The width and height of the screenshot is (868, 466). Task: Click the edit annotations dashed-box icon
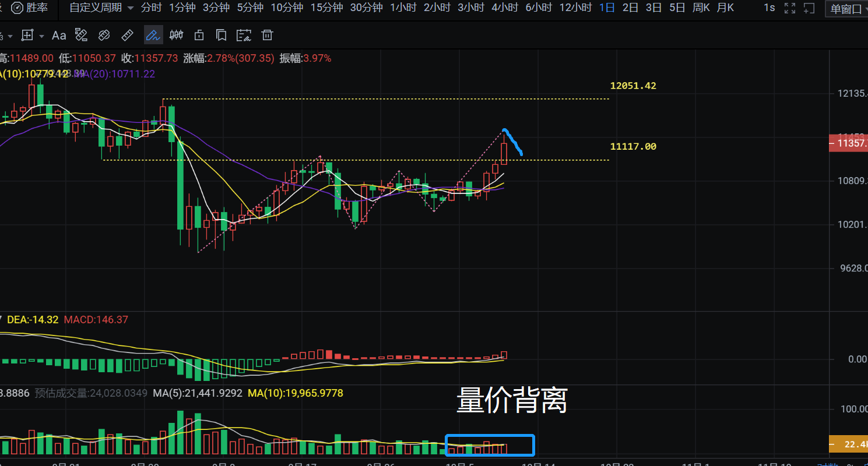click(244, 36)
